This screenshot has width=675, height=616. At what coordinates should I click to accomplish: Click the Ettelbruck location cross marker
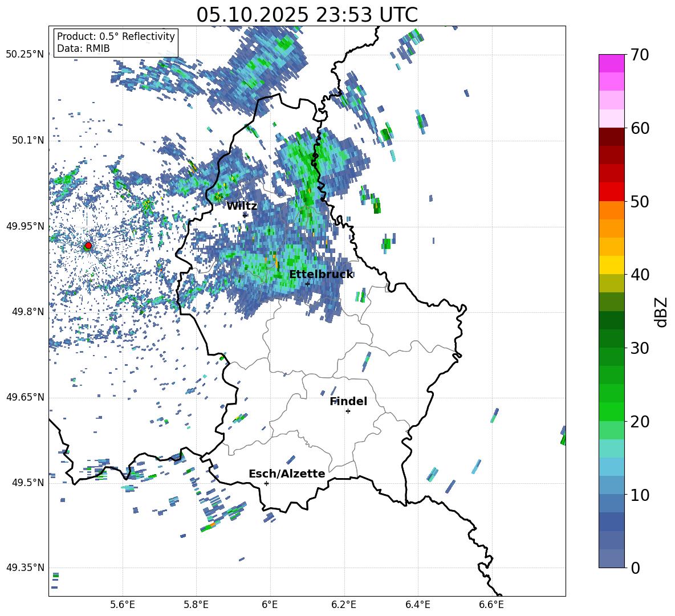[x=307, y=284]
